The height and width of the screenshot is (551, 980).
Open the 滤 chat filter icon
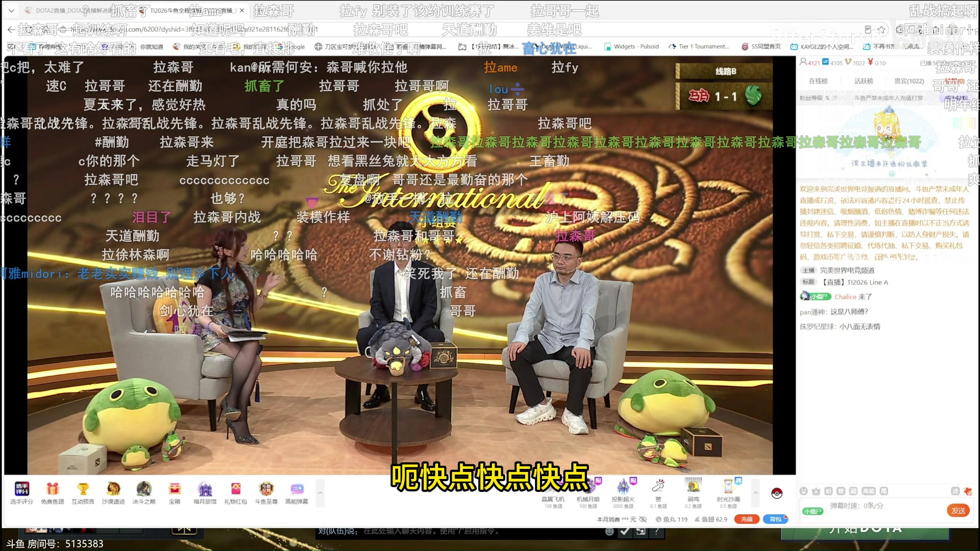955,491
